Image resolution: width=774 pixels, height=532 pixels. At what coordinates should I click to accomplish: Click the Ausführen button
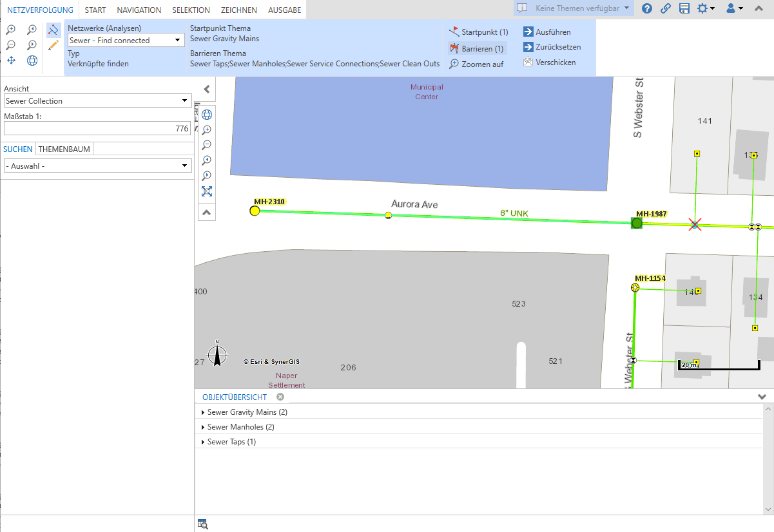(547, 32)
